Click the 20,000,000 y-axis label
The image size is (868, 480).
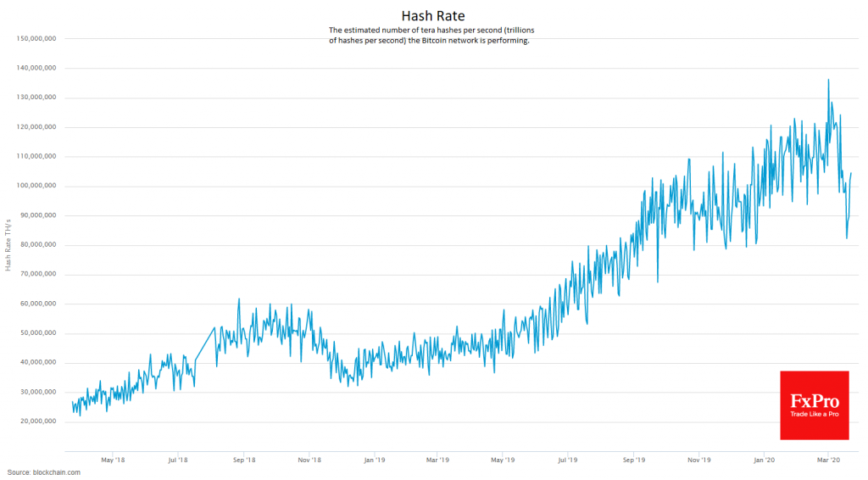click(x=38, y=421)
